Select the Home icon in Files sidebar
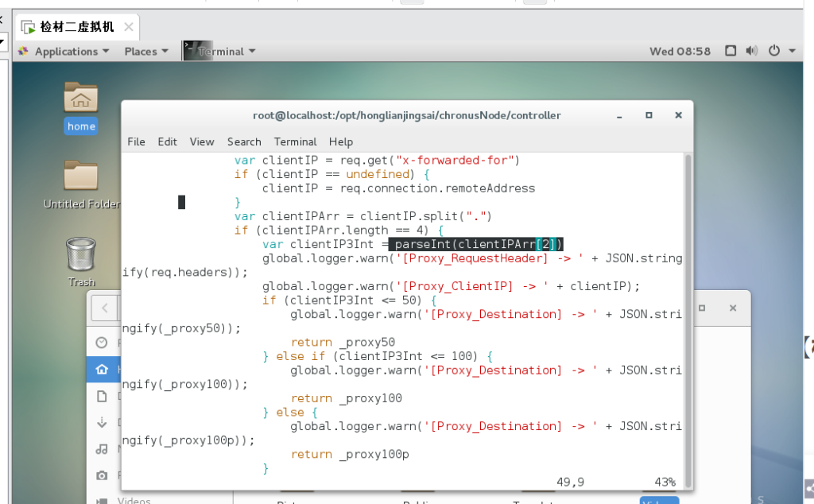The image size is (814, 504). 102,370
